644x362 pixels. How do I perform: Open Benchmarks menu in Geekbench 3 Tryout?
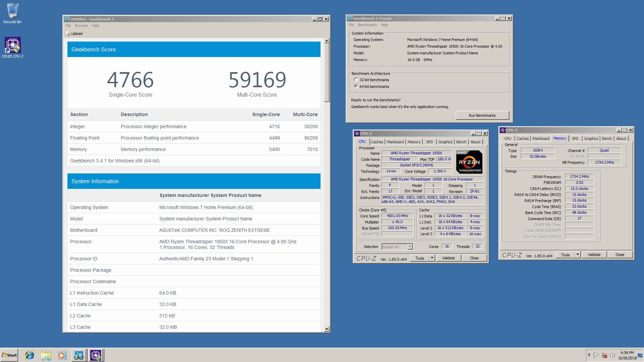[367, 25]
